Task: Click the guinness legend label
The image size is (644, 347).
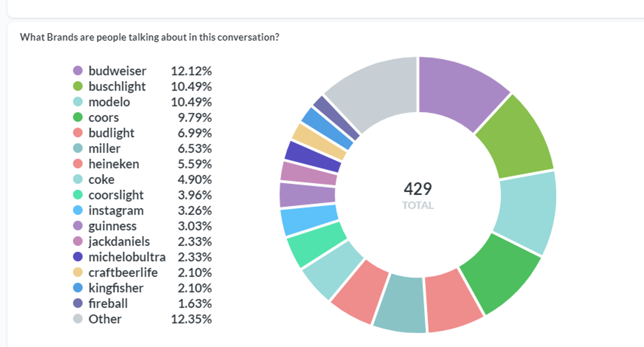Action: pyautogui.click(x=112, y=226)
